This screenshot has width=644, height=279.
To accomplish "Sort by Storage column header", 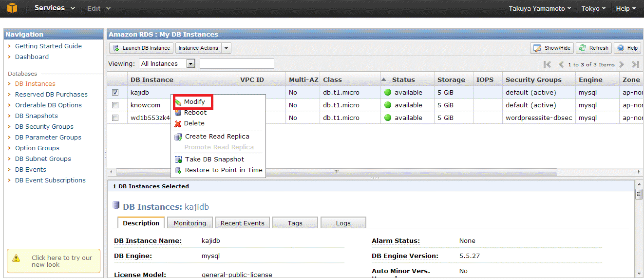I will (x=454, y=80).
